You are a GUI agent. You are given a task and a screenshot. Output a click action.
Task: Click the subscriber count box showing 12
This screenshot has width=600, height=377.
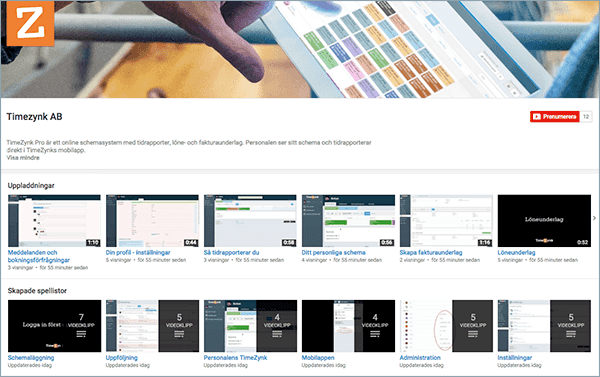(586, 116)
